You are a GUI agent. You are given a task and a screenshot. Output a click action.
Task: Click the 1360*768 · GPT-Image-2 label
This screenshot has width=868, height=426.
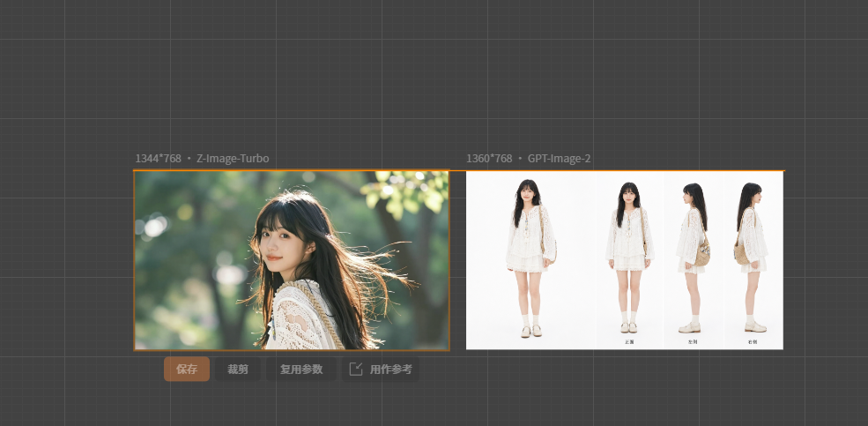pos(528,159)
